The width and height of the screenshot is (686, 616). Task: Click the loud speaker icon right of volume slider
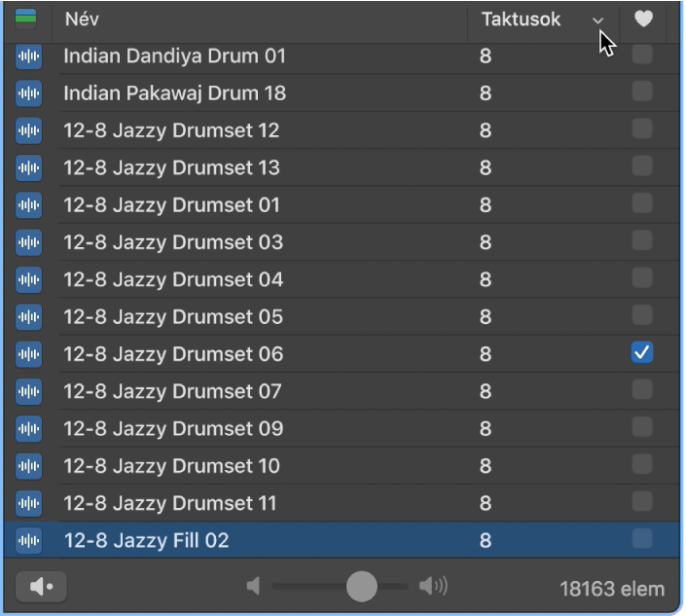click(x=433, y=586)
